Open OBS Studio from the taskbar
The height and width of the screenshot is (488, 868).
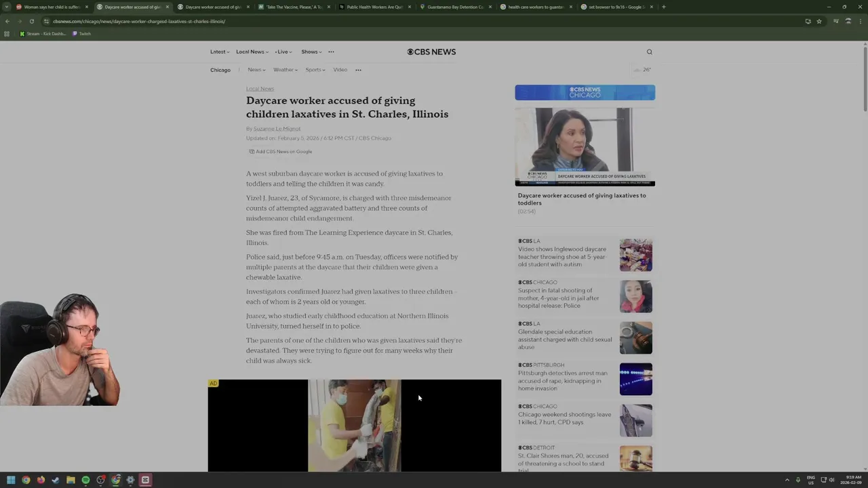(100, 480)
